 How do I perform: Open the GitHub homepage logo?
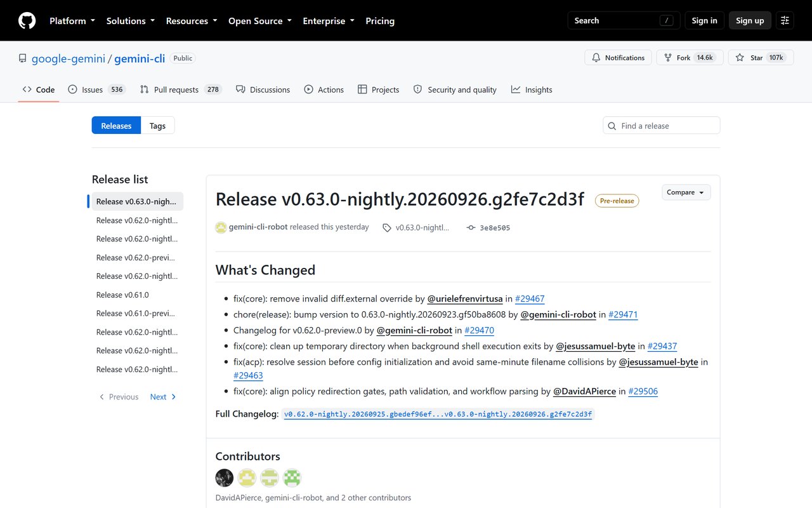coord(27,21)
